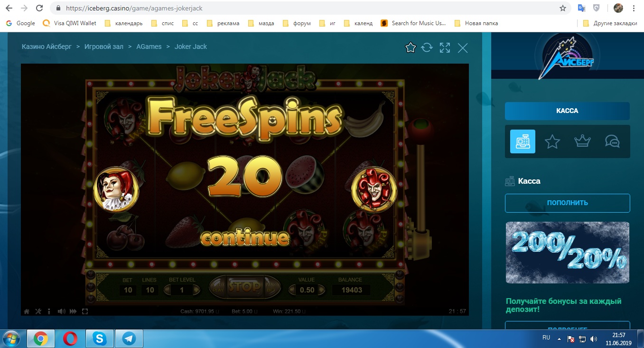Launch Opera from the taskbar

70,339
